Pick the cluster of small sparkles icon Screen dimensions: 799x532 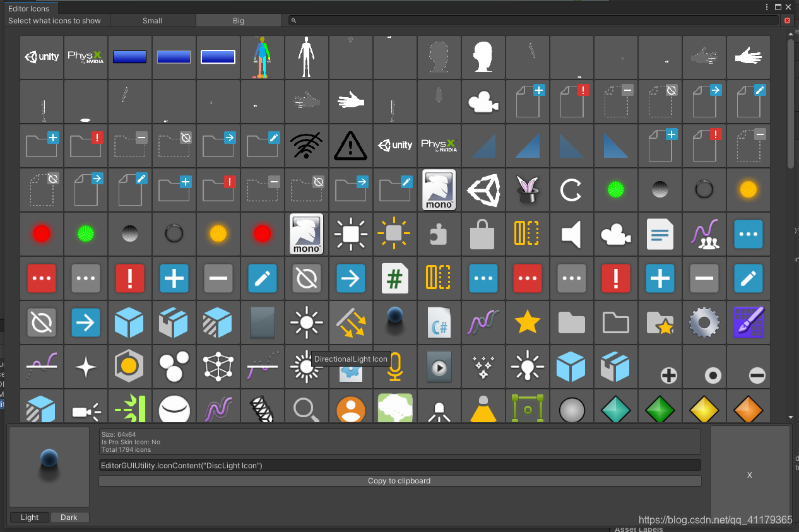(483, 367)
